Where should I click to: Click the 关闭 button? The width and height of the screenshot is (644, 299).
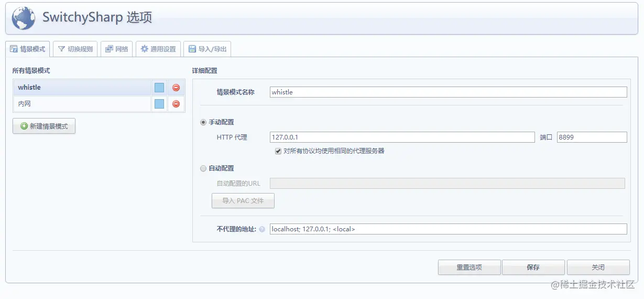[598, 268]
